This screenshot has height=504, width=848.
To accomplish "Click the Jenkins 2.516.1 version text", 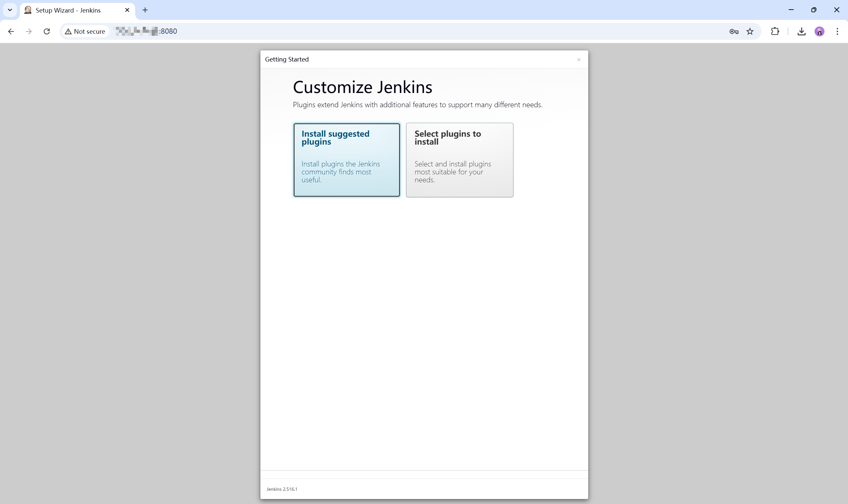I will (x=282, y=489).
